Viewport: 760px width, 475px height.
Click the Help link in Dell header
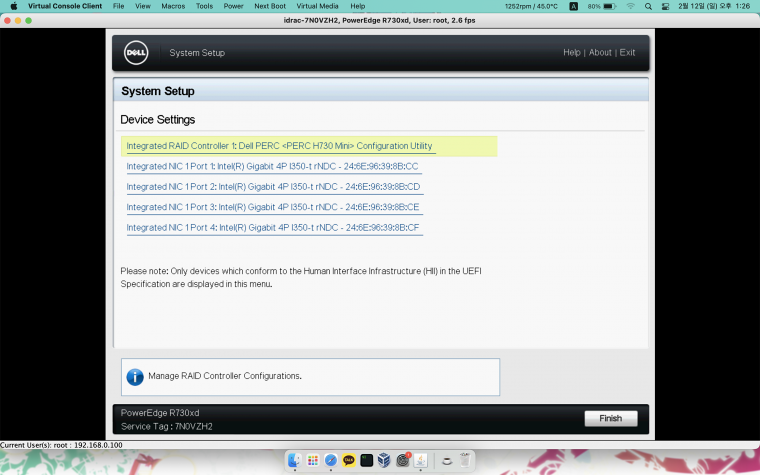571,52
